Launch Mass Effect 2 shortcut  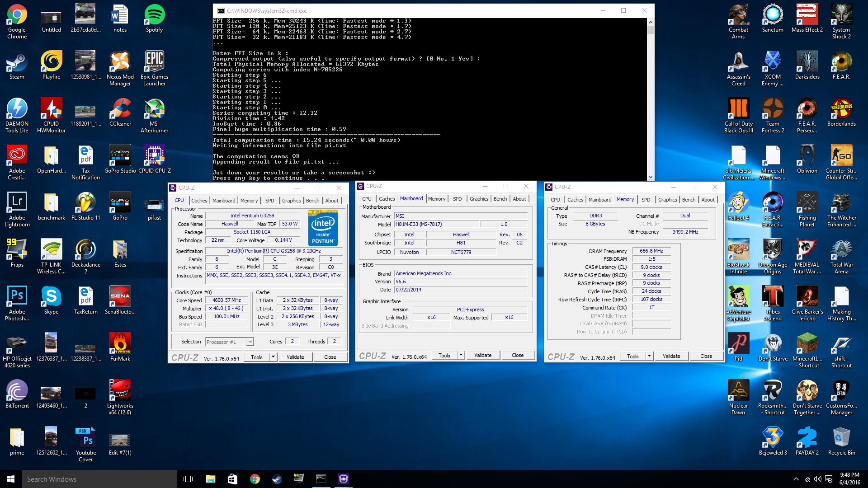click(807, 19)
